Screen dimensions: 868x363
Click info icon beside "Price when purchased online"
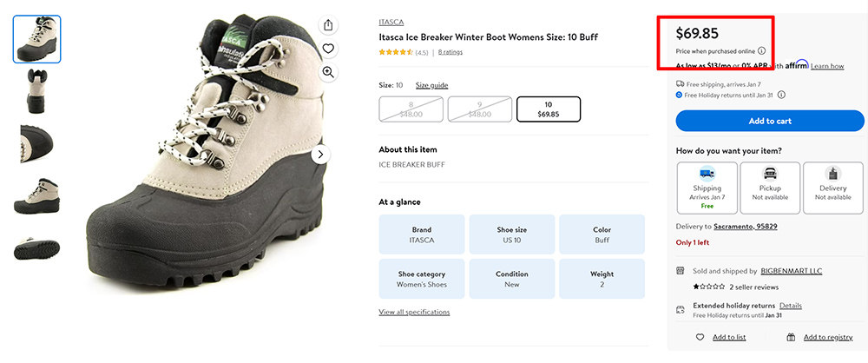click(761, 51)
